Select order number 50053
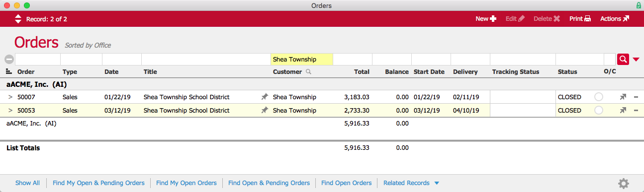Image resolution: width=644 pixels, height=192 pixels. [x=26, y=111]
